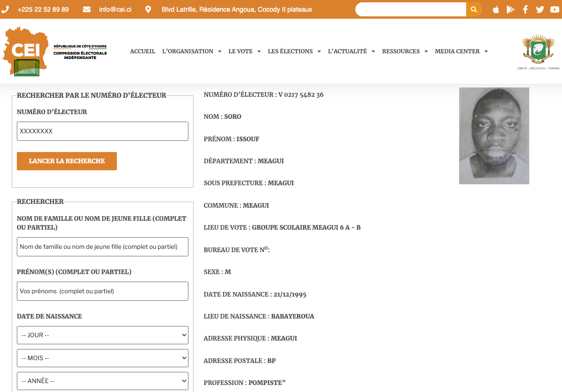The height and width of the screenshot is (392, 562).
Task: Open the CEI YouTube channel
Action: [555, 9]
